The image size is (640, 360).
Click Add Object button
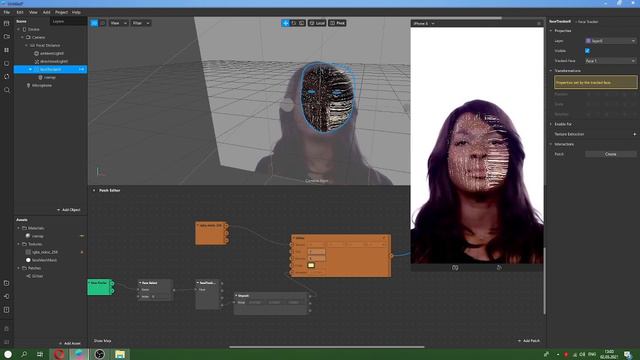(69, 210)
